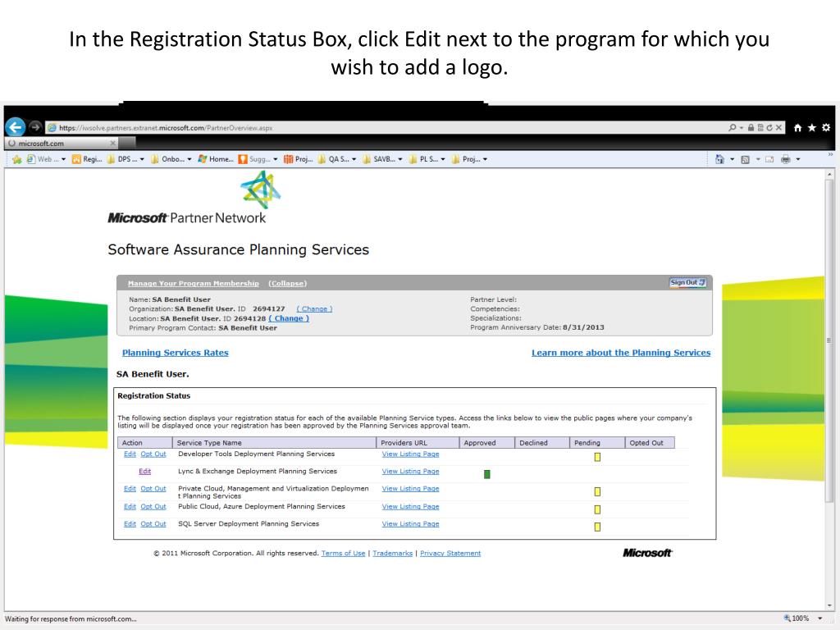Open Favorites with the star icon
This screenshot has height=630, width=840.
click(812, 127)
